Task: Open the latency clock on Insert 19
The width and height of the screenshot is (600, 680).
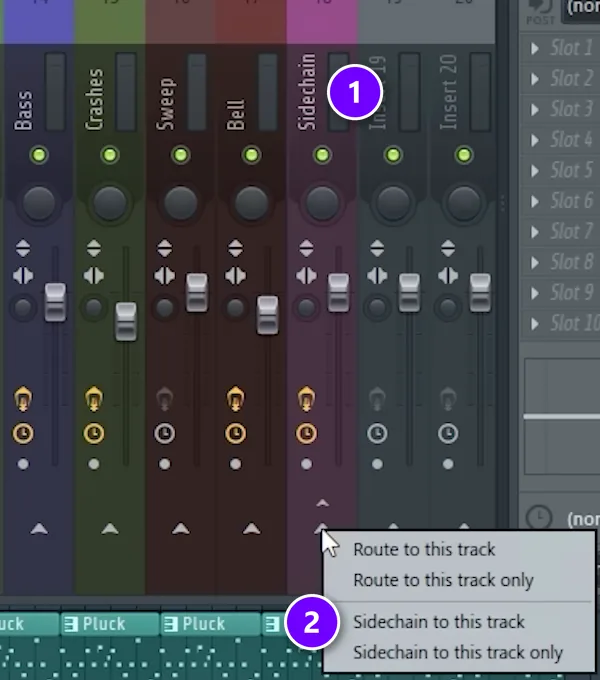Action: (x=377, y=433)
